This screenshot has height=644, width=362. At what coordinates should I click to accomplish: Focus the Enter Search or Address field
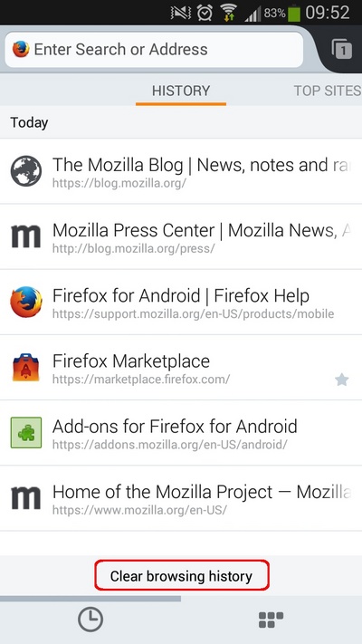tap(154, 50)
